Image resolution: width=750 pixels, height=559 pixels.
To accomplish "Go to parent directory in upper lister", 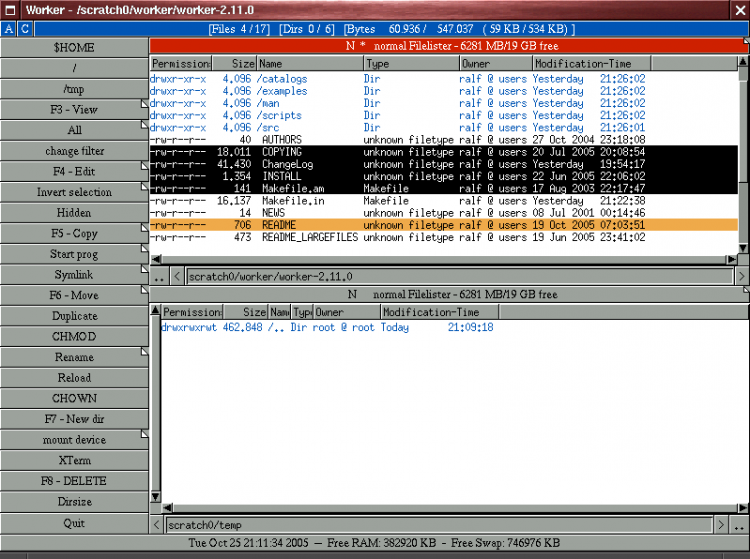I will click(x=159, y=276).
